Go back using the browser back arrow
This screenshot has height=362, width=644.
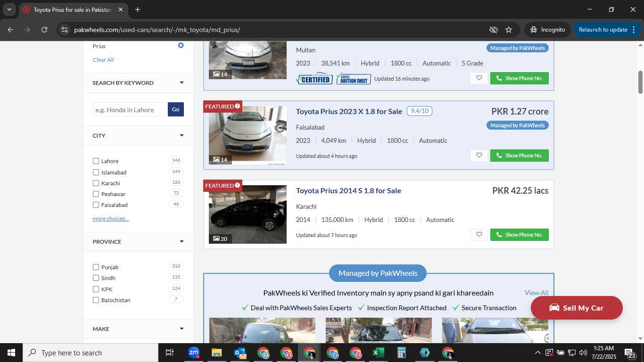click(x=10, y=29)
